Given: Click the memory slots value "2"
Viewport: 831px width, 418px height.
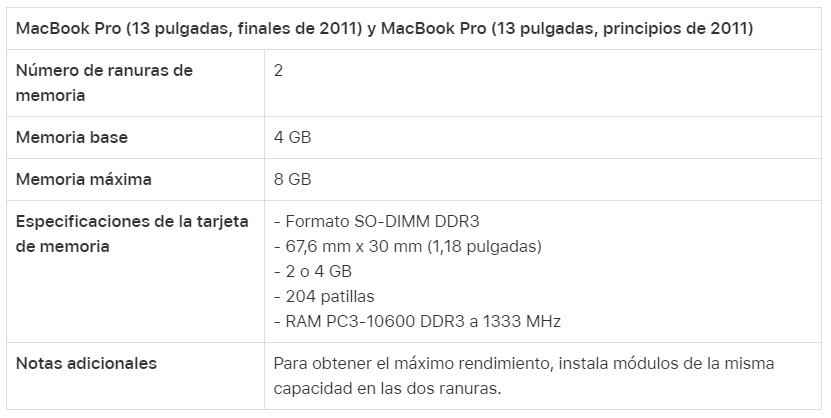Looking at the screenshot, I should coord(279,71).
